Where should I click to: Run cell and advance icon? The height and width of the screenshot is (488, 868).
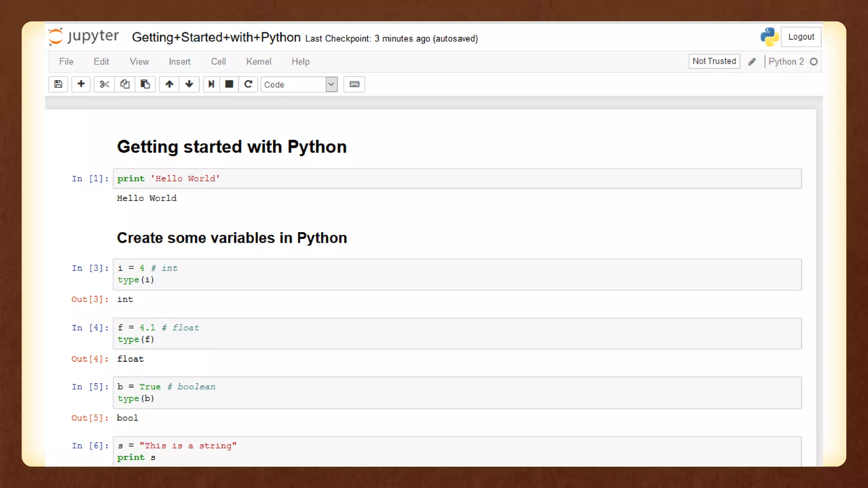click(x=211, y=84)
